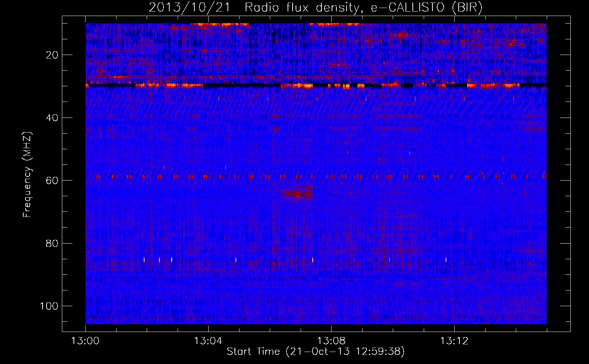This screenshot has width=589, height=364.
Task: Click the "13:12" time tick label
Action: tap(454, 341)
